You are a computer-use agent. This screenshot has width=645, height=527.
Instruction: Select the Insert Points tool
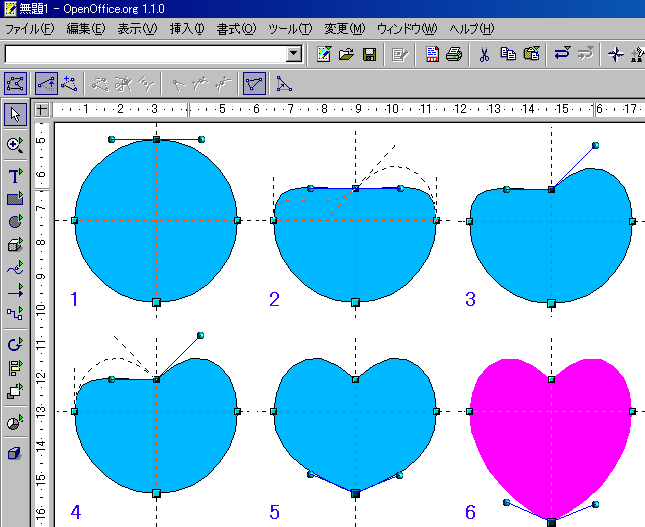tap(69, 84)
